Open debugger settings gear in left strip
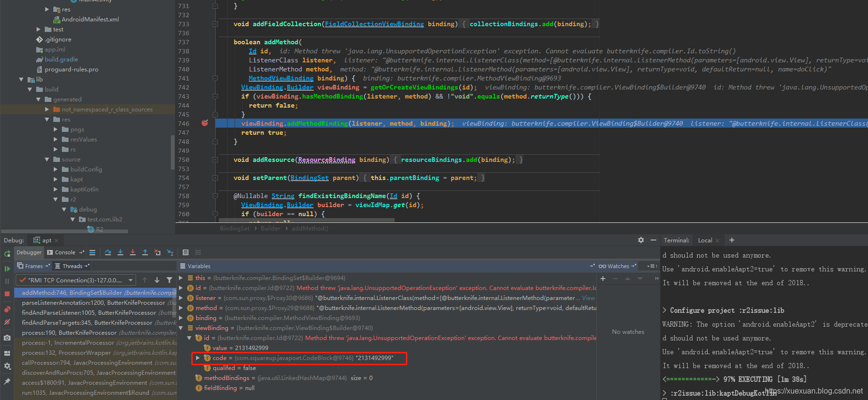 point(7,366)
